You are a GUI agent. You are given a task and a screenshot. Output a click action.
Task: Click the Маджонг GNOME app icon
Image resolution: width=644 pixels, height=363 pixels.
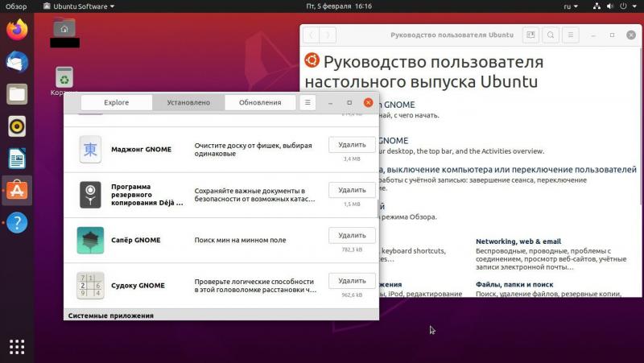(90, 149)
